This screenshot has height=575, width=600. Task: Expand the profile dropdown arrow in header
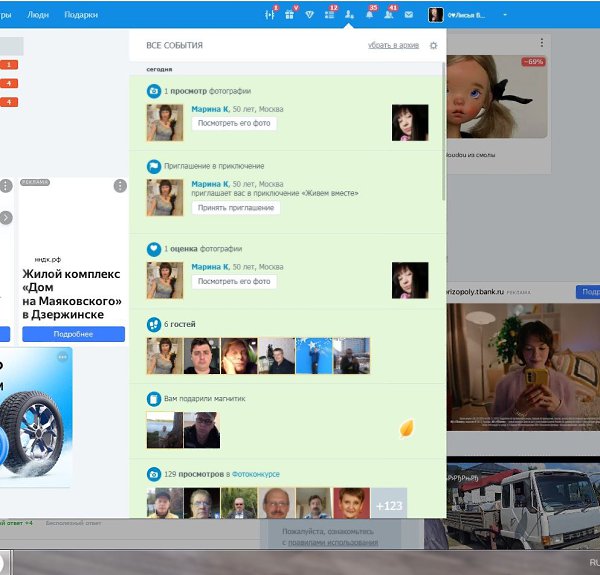click(504, 15)
